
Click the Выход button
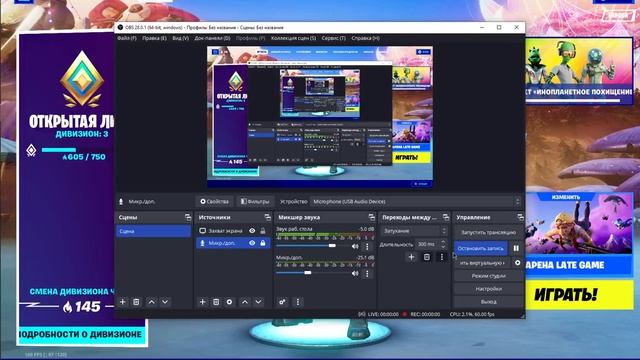point(488,302)
